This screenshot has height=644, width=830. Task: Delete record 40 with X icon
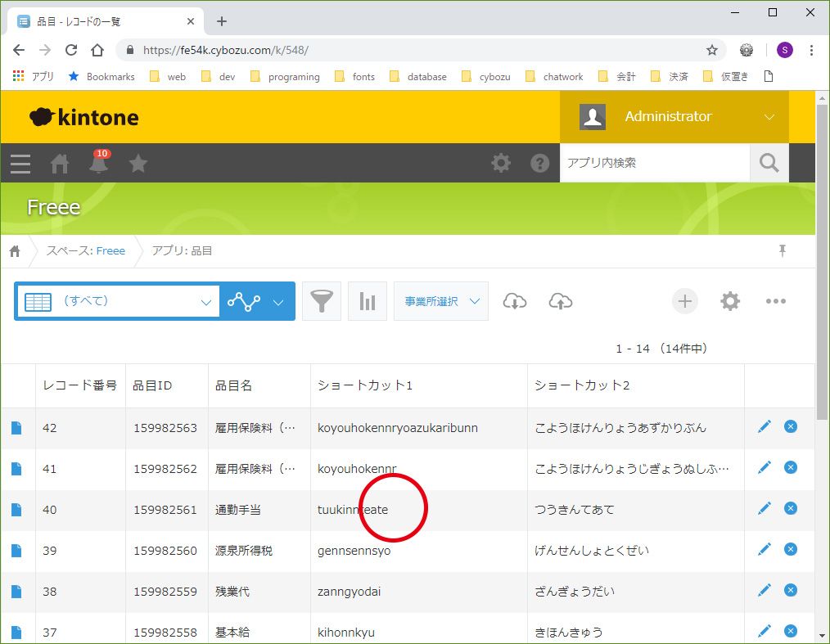(x=791, y=508)
